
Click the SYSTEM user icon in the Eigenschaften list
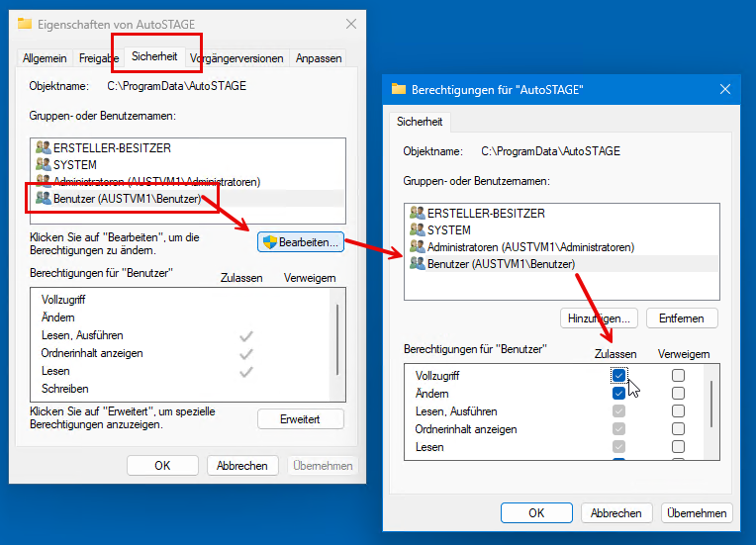pos(43,164)
